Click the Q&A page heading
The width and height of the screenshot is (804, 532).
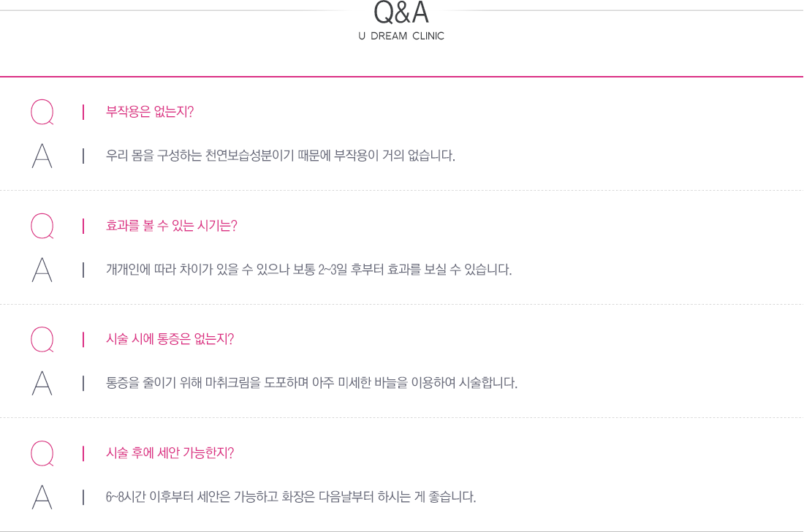pos(401,12)
